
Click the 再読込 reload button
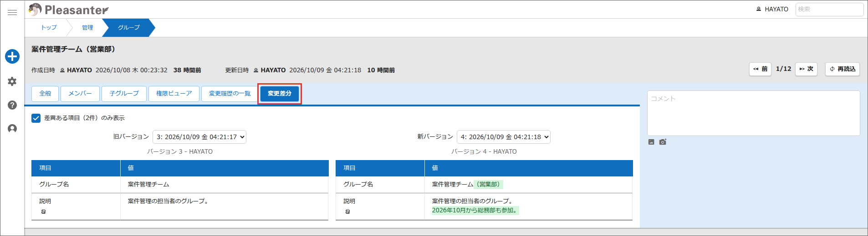point(842,69)
